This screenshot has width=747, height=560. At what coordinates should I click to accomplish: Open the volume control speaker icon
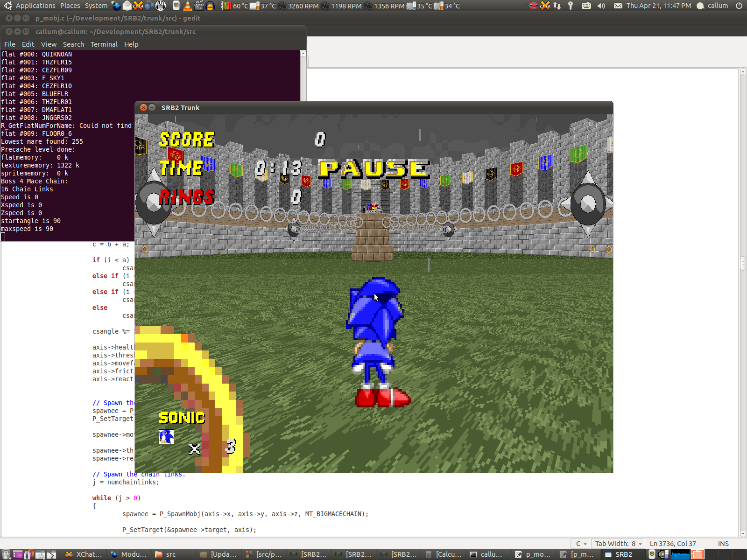point(601,6)
